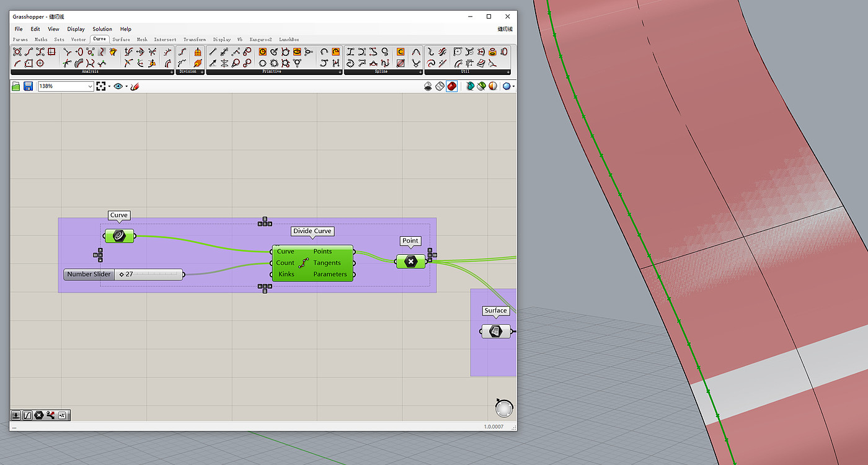Click the Display menu in menu bar
This screenshot has height=465, width=868.
[76, 29]
